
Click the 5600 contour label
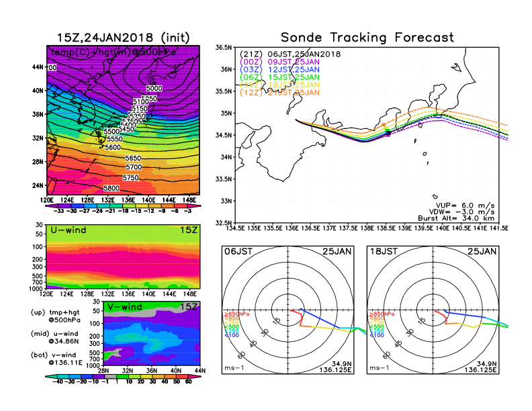[x=113, y=147]
